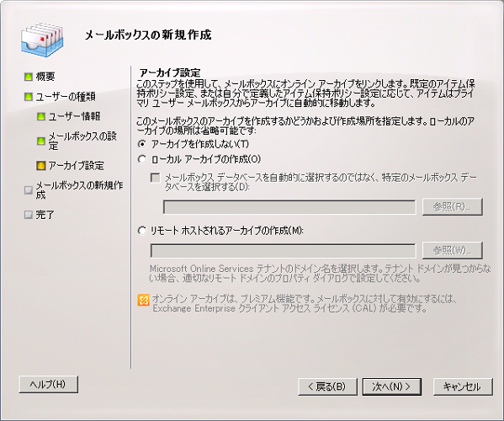This screenshot has width=504, height=421.
Task: Proceed with the 次へ(N) button
Action: [x=392, y=386]
